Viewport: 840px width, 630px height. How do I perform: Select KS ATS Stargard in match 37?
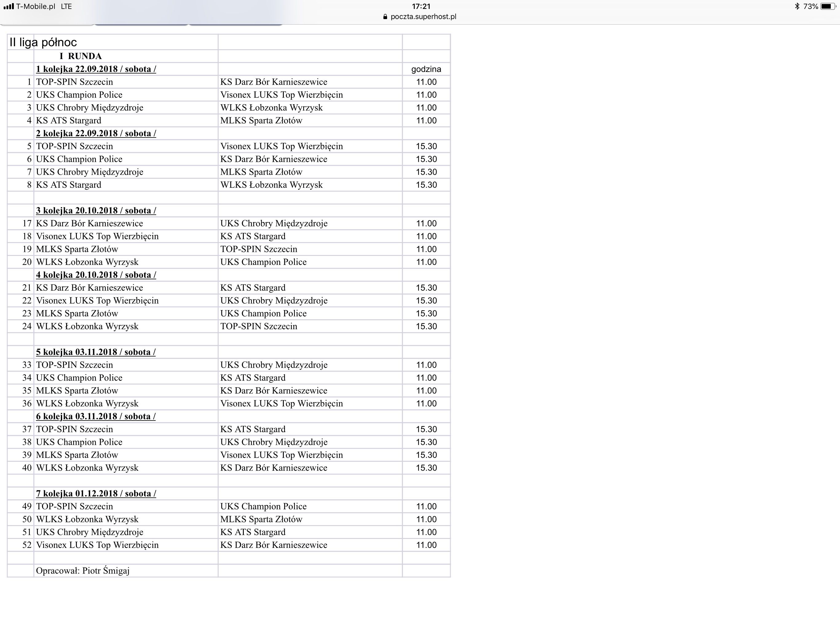point(253,429)
